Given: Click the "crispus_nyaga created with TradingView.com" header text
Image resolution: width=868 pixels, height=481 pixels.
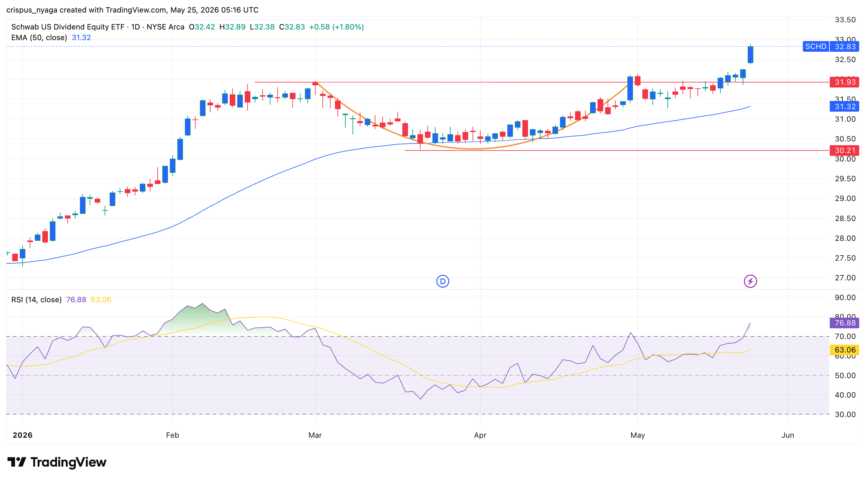Looking at the screenshot, I should point(86,10).
